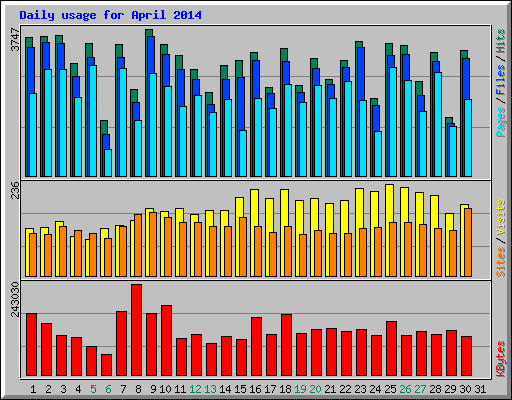Viewport: 512px width, 400px height.
Task: Click the red KBytes bar for day 18
Action: click(286, 345)
